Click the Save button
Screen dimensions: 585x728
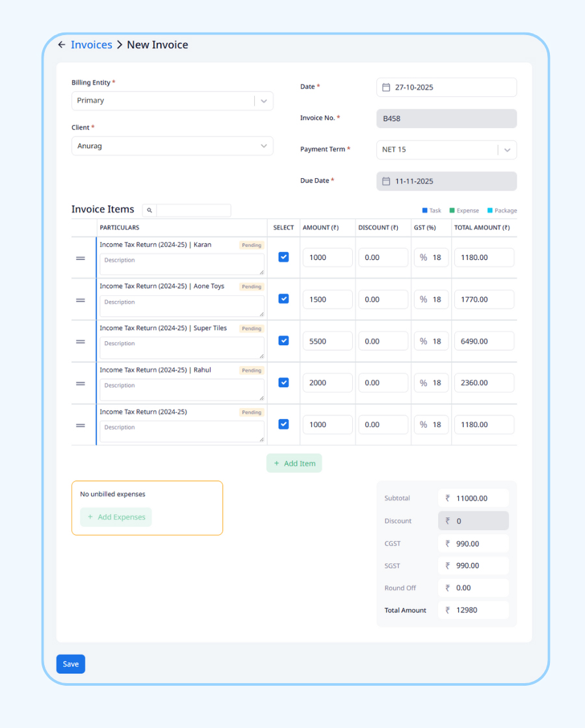71,664
